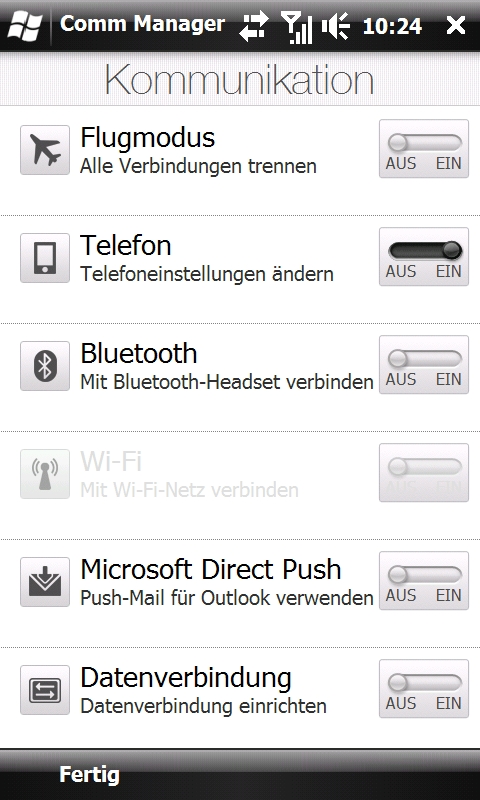Open the Microsoft Direct Push mail icon
480x800 pixels.
[45, 582]
